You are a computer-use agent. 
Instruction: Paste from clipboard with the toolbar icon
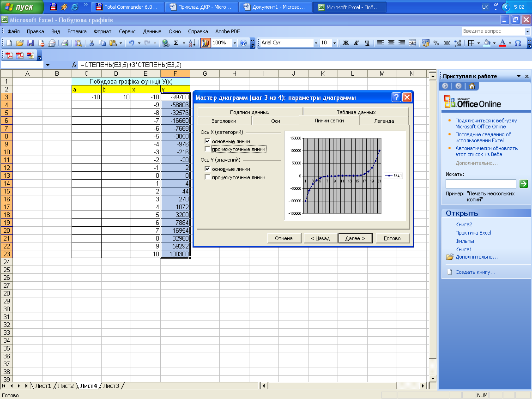pos(113,43)
